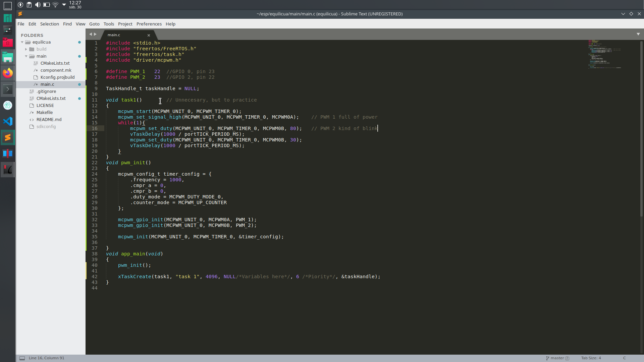Open the tab list dropdown arrow
The width and height of the screenshot is (644, 362).
[638, 34]
